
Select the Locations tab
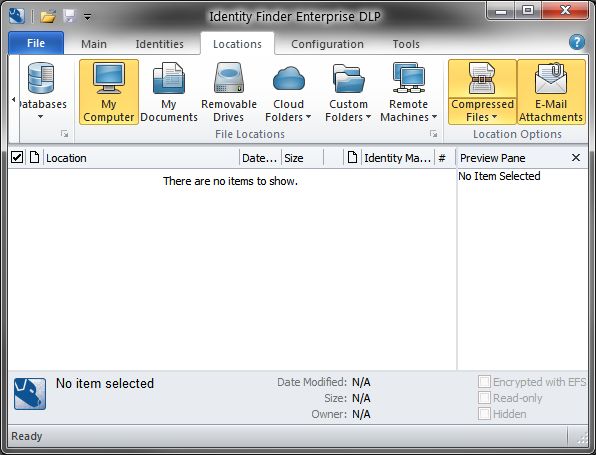coord(237,44)
